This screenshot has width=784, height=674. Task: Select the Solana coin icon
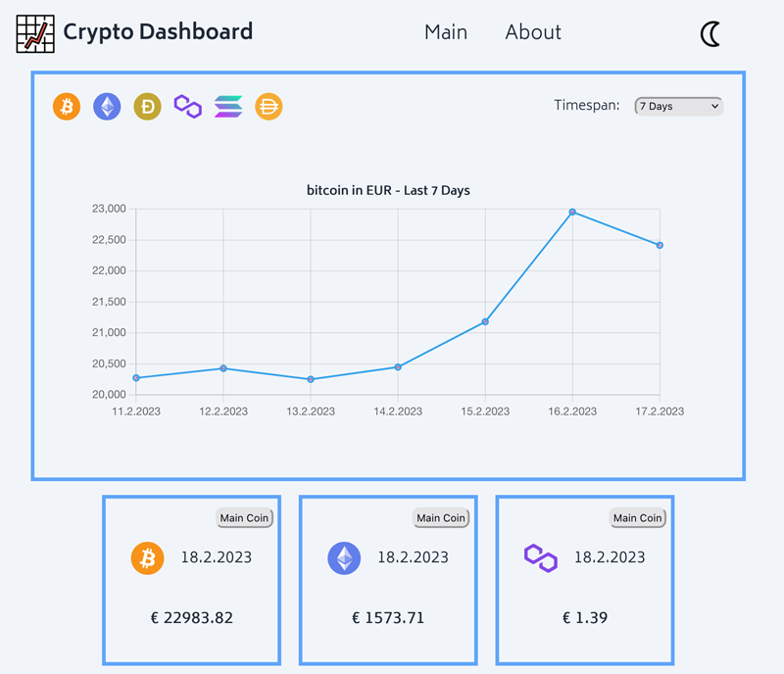pos(227,107)
